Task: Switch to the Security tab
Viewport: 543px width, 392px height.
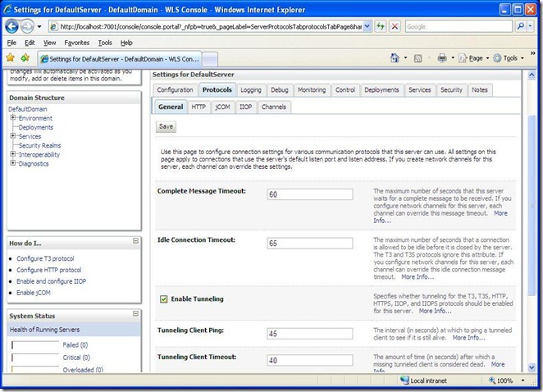Action: click(x=451, y=90)
